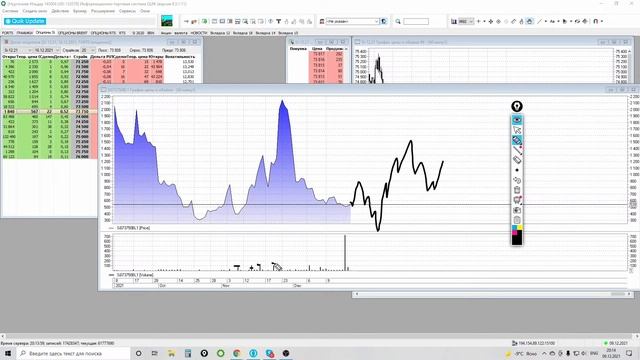Take screenshot with camera icon in drawing toolbar

pyautogui.click(x=517, y=210)
